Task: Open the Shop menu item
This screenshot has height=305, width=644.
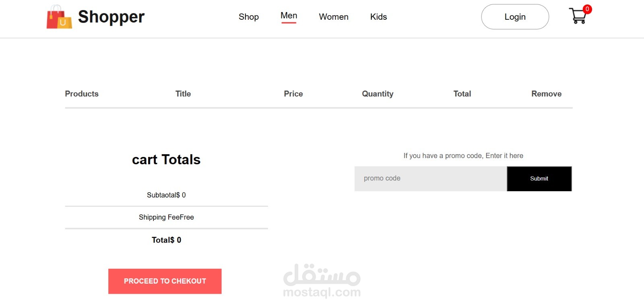Action: coord(248,17)
